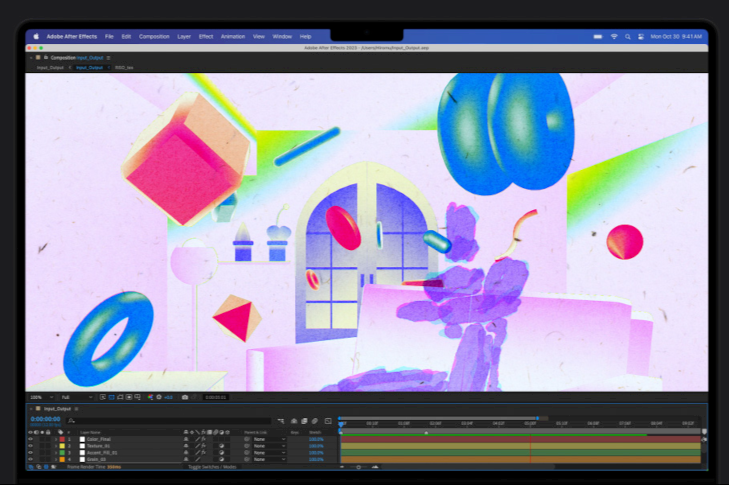
Task: Select the Input_Output breadcrumb tab in blue
Action: pyautogui.click(x=89, y=67)
